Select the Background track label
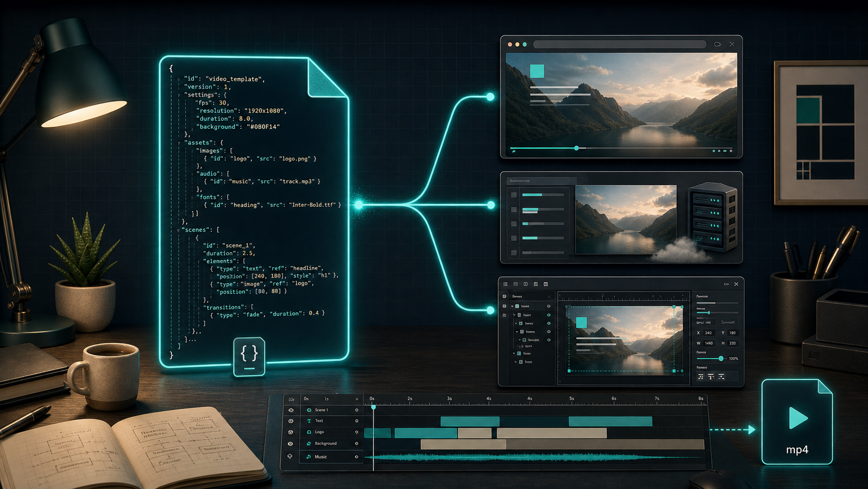868x489 pixels. (x=325, y=443)
